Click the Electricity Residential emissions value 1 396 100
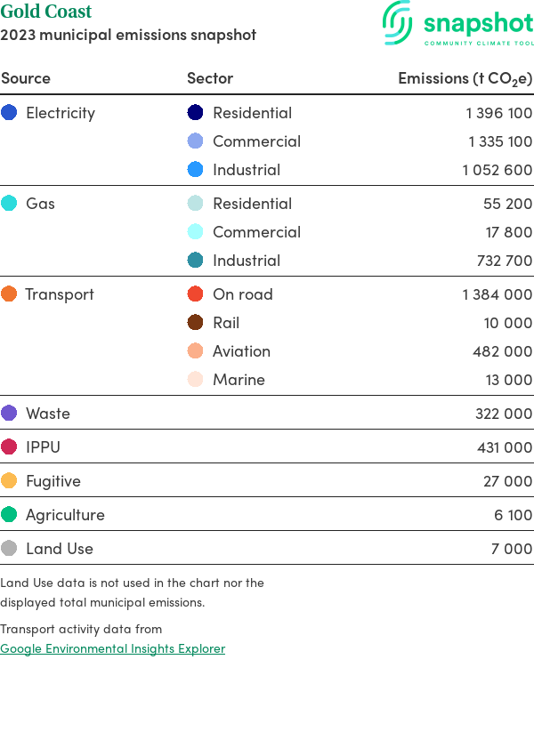Viewport: 534px width, 756px height. pyautogui.click(x=498, y=113)
